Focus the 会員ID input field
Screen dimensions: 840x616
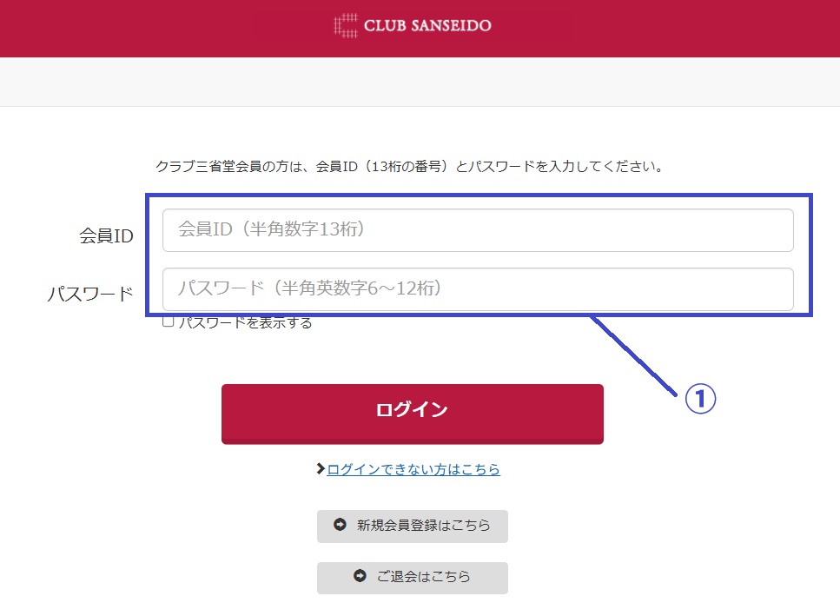point(478,230)
